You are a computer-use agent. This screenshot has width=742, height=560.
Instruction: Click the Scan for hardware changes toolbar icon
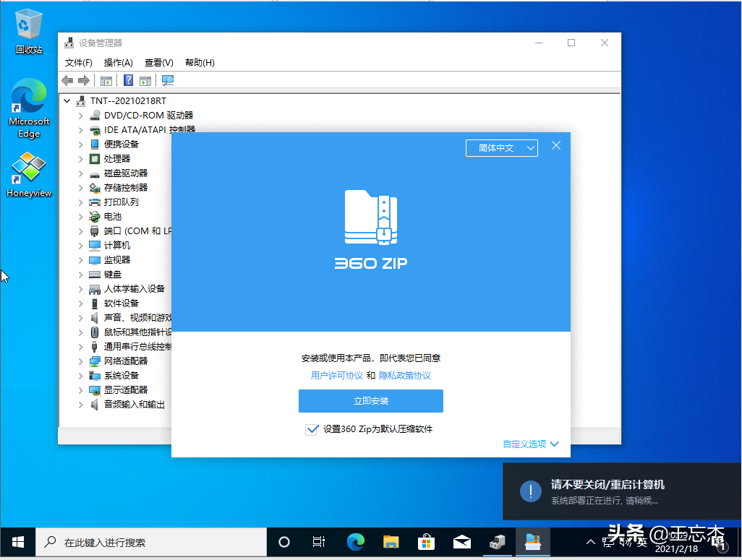[x=167, y=80]
